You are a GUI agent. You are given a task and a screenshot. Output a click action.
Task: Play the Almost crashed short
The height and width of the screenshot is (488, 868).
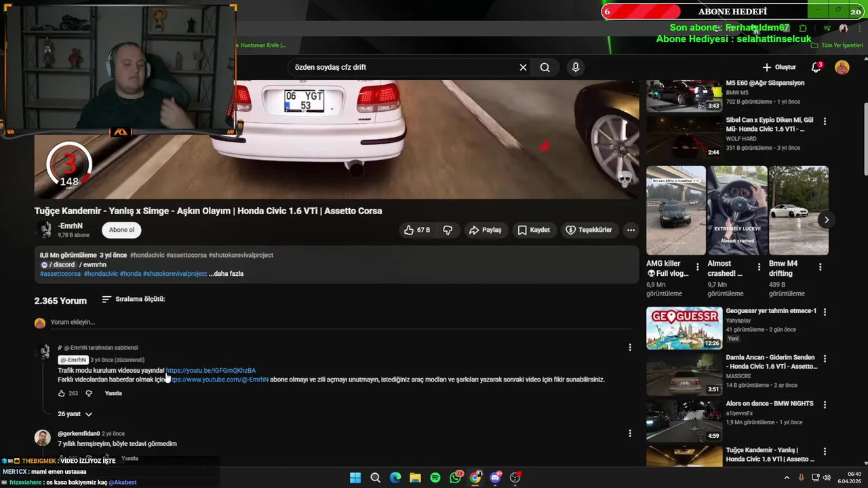pos(738,210)
